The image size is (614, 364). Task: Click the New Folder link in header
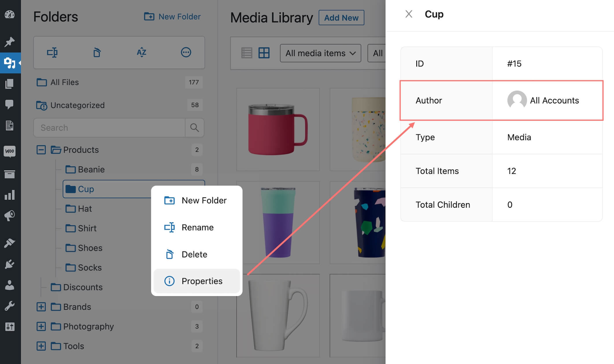pyautogui.click(x=173, y=16)
